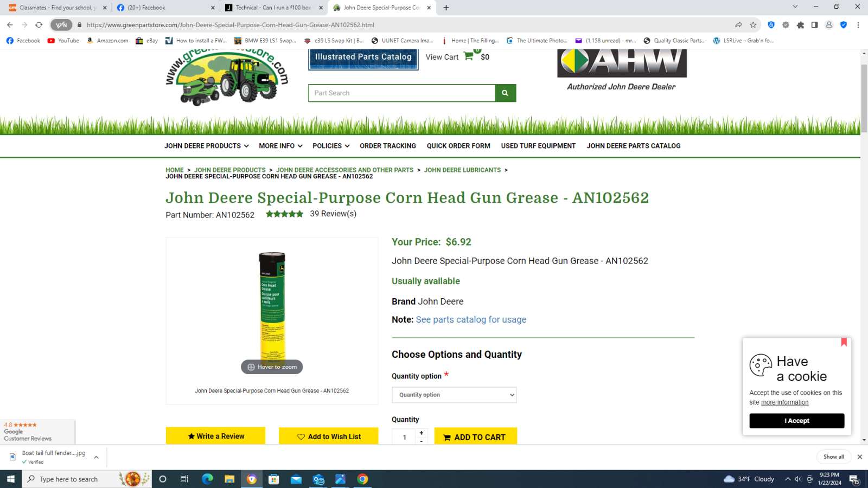Screen dimensions: 868x488
Task: Close the Technical f100 box tab
Action: click(x=321, y=8)
